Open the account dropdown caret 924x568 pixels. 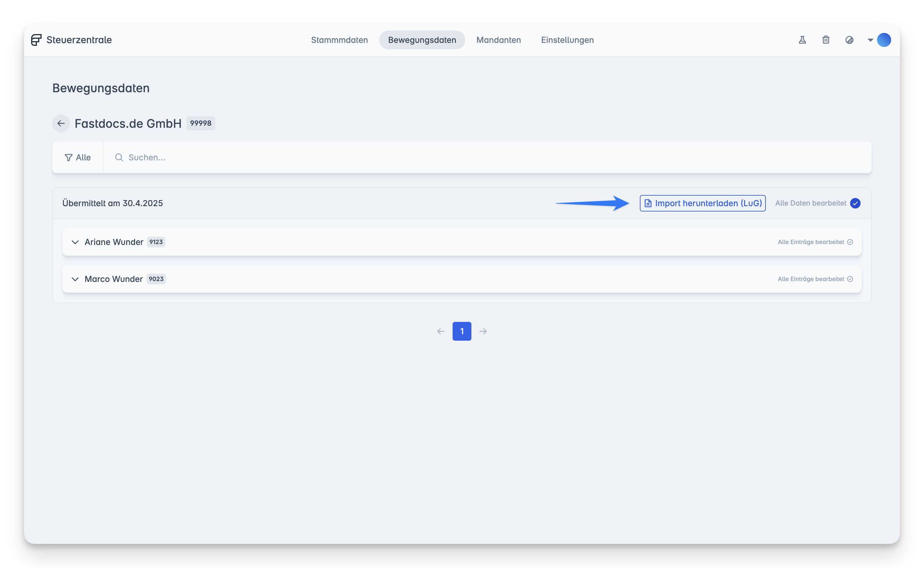coord(870,40)
